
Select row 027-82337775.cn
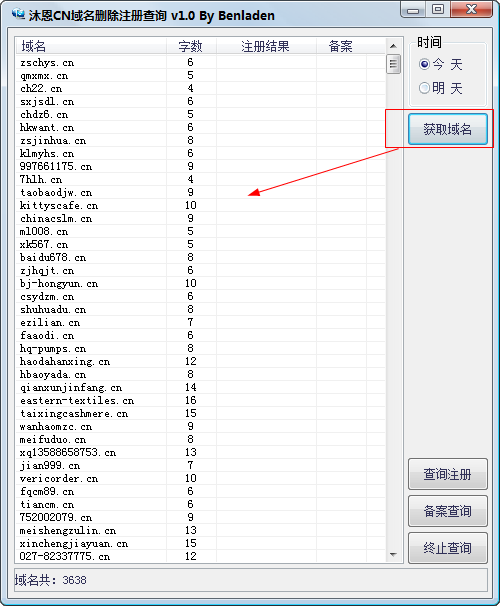coord(201,556)
